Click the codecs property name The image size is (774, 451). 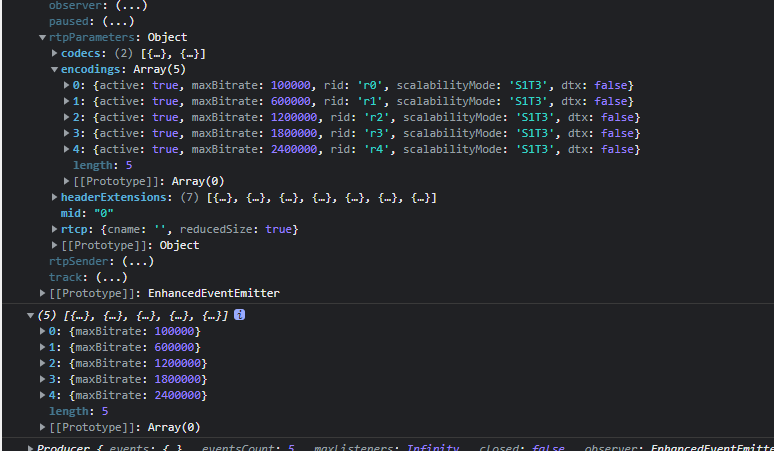point(80,53)
